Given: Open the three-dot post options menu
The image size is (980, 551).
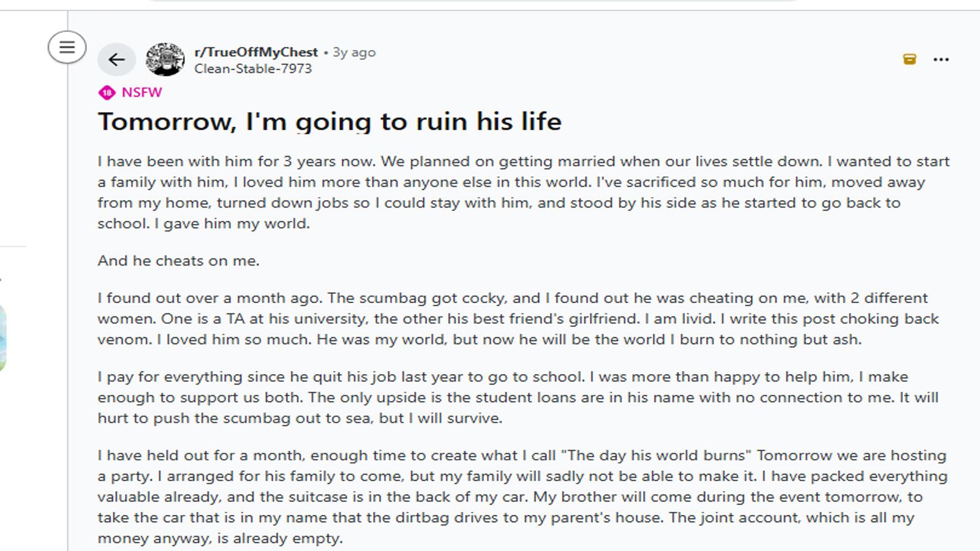Looking at the screenshot, I should click(941, 59).
